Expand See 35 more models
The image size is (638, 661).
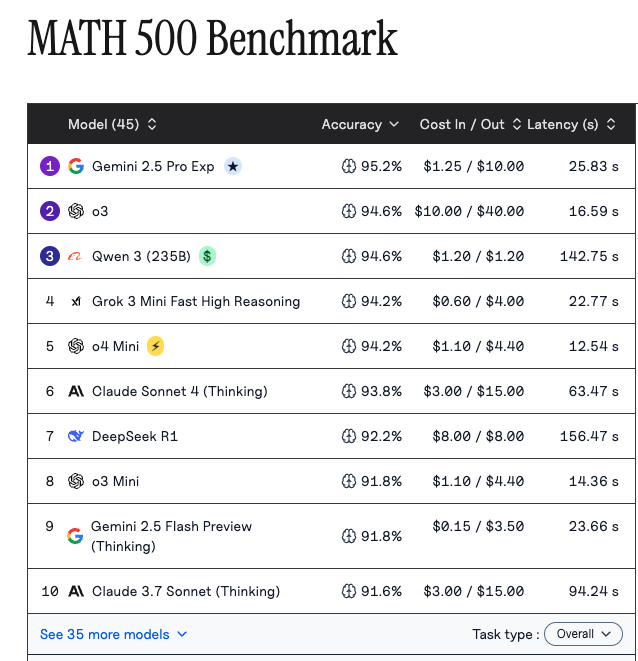(x=113, y=634)
